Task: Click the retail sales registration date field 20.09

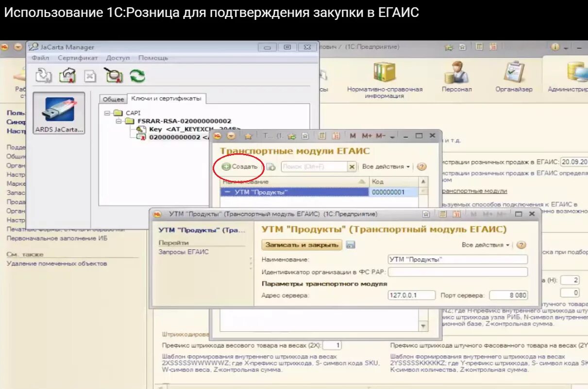Action: point(574,162)
